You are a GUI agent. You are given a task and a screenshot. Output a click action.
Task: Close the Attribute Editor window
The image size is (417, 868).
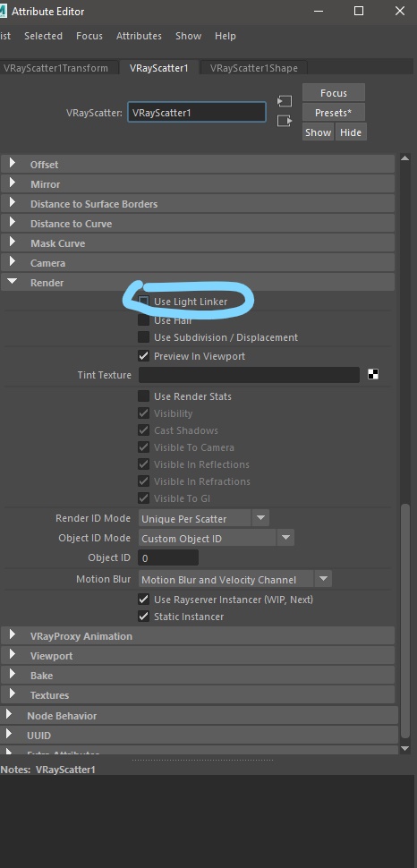pos(400,11)
